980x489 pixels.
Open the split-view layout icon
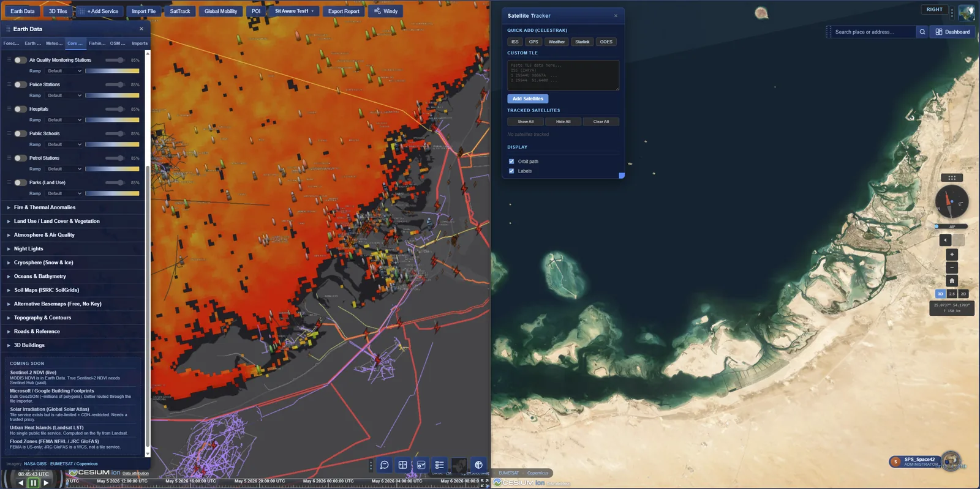click(402, 465)
